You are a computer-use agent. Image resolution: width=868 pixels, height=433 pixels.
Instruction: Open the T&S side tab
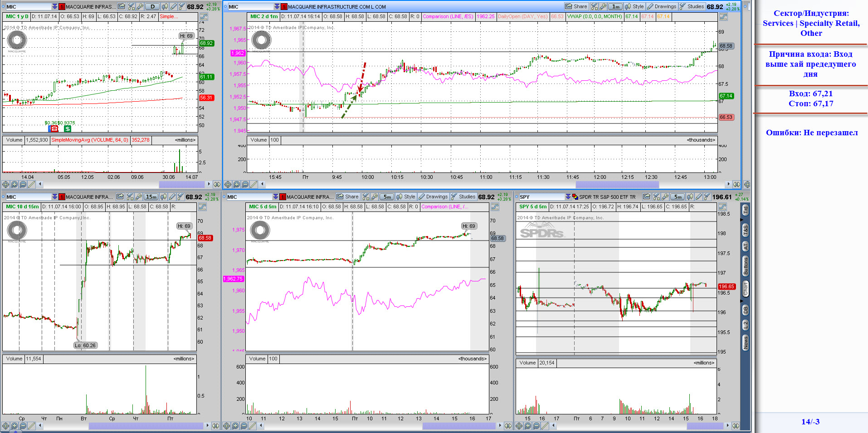point(745,230)
